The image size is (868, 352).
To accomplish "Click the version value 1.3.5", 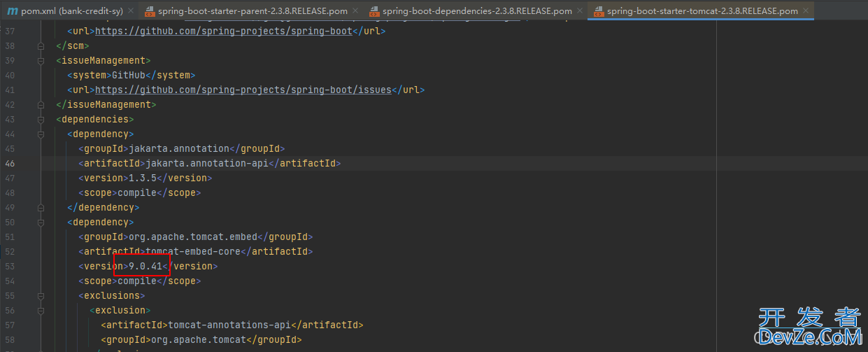I will (143, 178).
